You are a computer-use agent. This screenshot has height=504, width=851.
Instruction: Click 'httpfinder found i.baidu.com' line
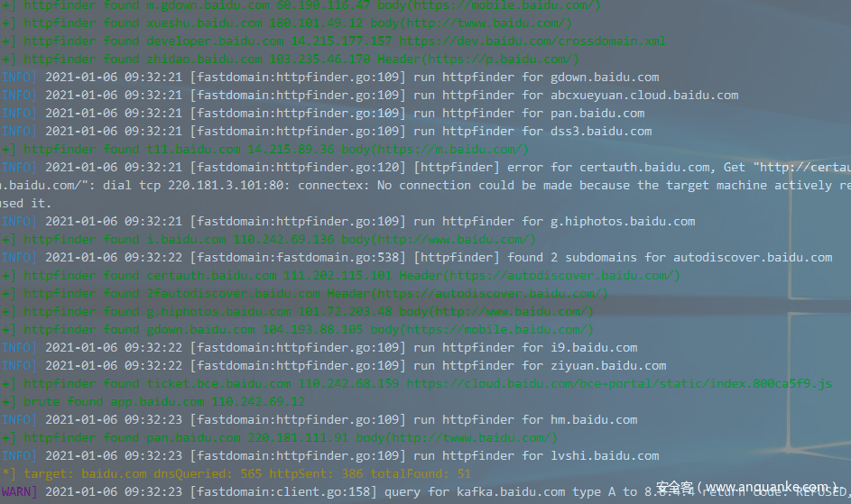[268, 239]
